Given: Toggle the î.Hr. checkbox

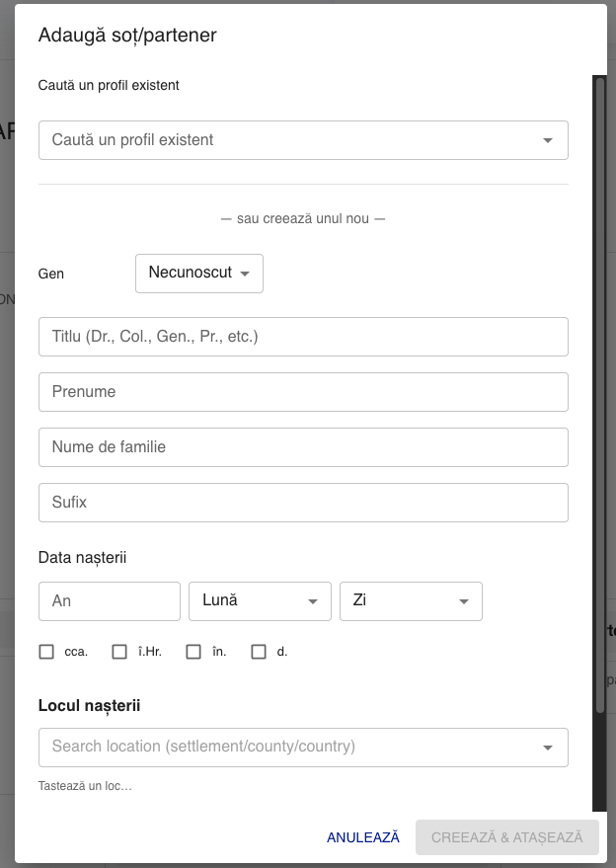Looking at the screenshot, I should coord(119,652).
